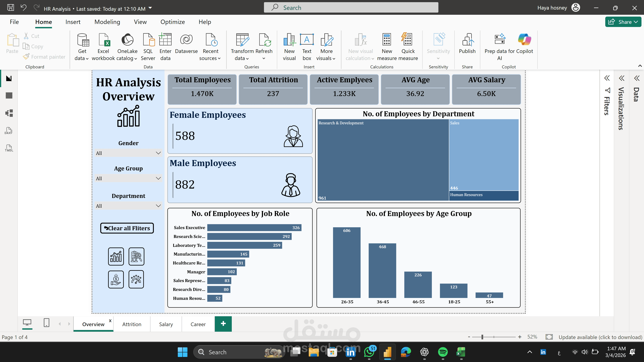Switch to the Attrition tab
The image size is (644, 362).
(x=132, y=324)
